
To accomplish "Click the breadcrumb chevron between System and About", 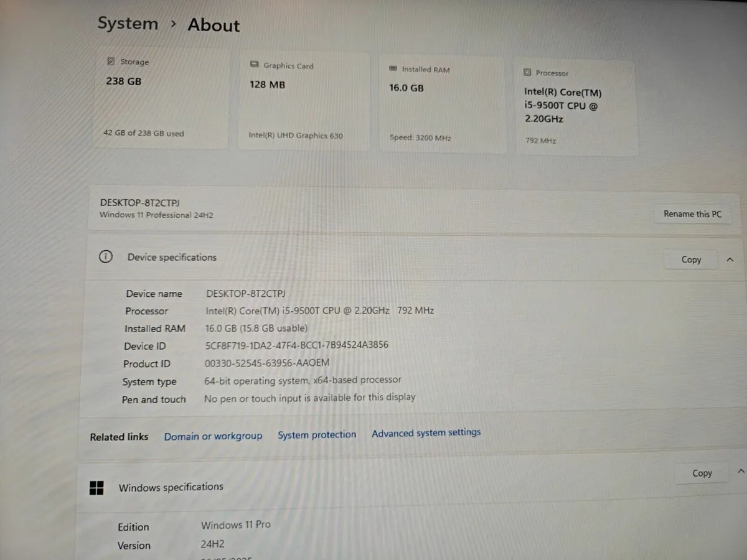I will click(x=173, y=24).
